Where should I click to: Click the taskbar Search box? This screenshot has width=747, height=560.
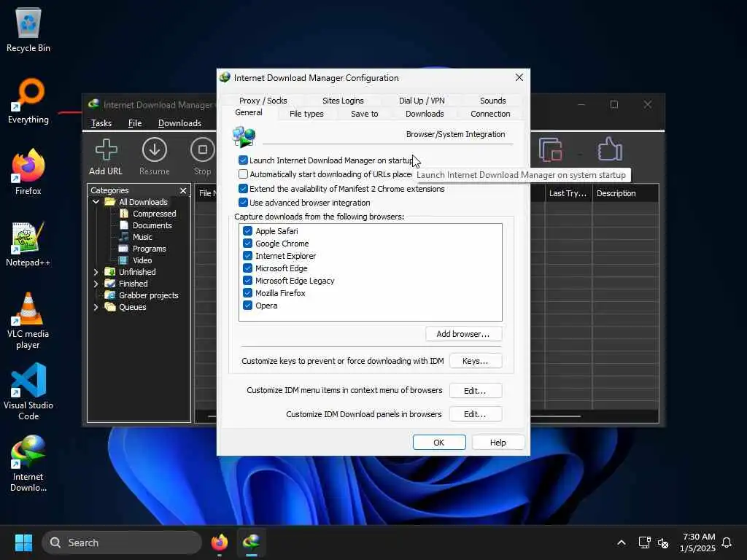pos(122,542)
